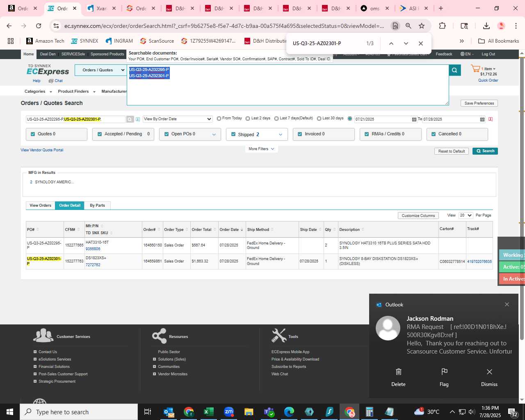This screenshot has width=525, height=420.
Task: Open the Deal Den nav item
Action: [x=48, y=54]
